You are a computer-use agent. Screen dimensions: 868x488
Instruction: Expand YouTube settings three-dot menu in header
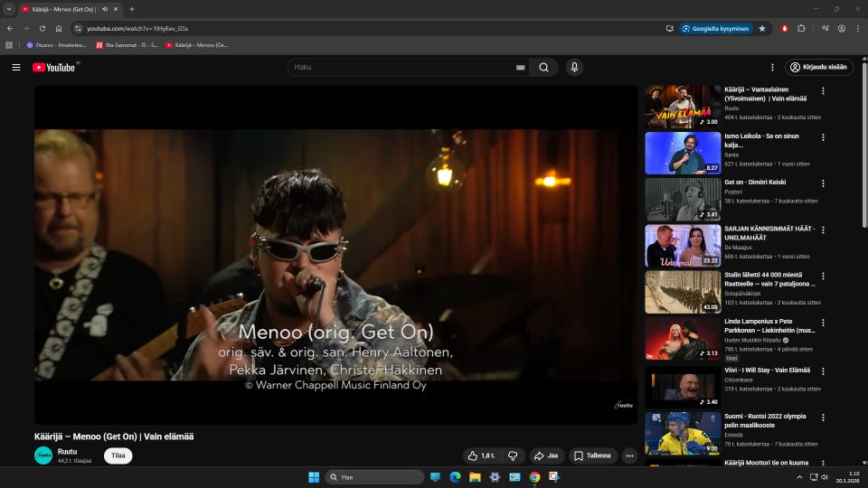point(772,67)
